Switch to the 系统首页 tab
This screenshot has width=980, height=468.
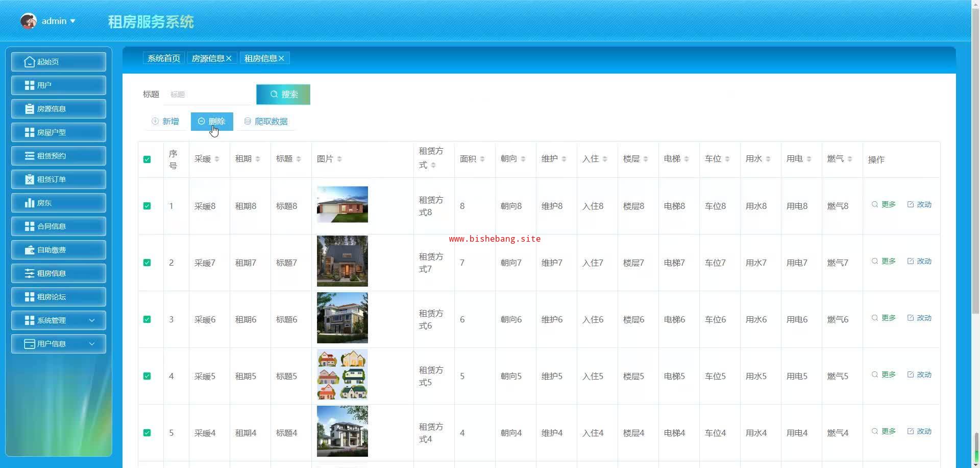pos(164,58)
